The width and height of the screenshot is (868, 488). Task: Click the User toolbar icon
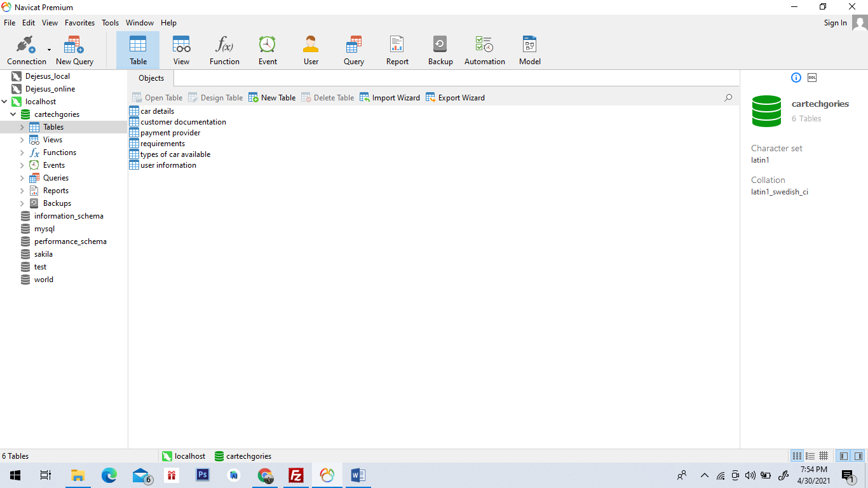311,50
